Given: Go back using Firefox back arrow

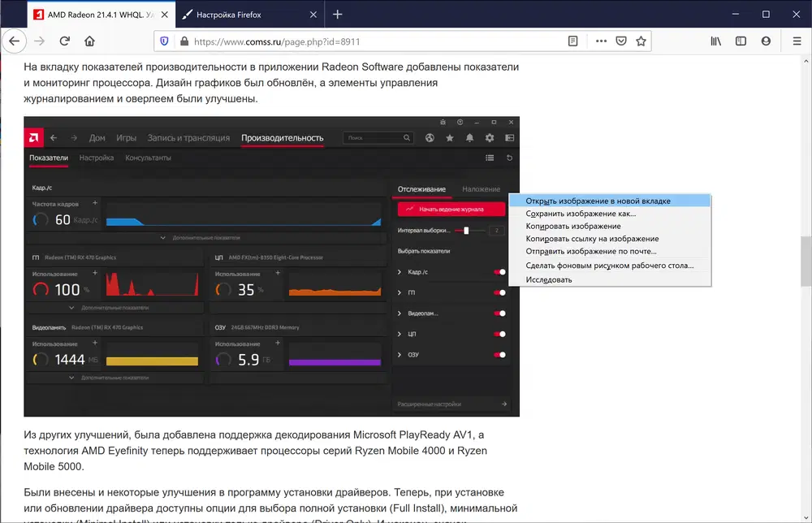Looking at the screenshot, I should [14, 41].
